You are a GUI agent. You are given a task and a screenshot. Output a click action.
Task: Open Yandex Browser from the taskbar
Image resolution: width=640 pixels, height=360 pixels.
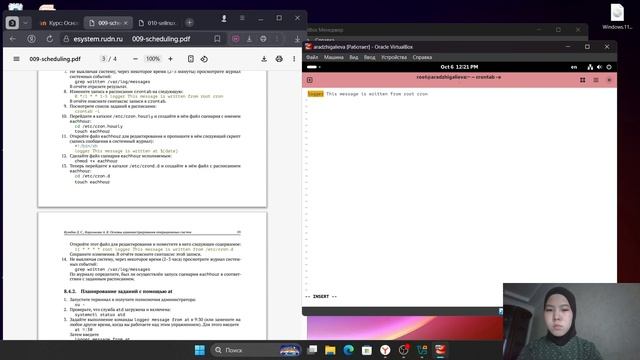click(385, 350)
